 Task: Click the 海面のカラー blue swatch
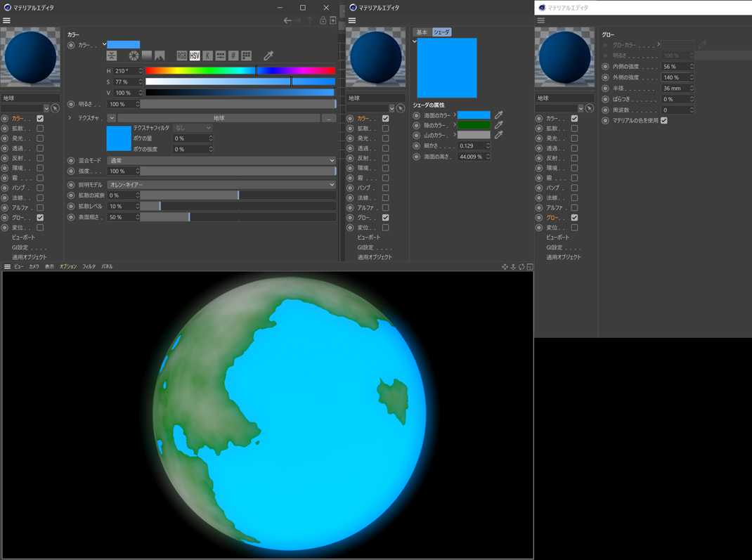pos(474,115)
